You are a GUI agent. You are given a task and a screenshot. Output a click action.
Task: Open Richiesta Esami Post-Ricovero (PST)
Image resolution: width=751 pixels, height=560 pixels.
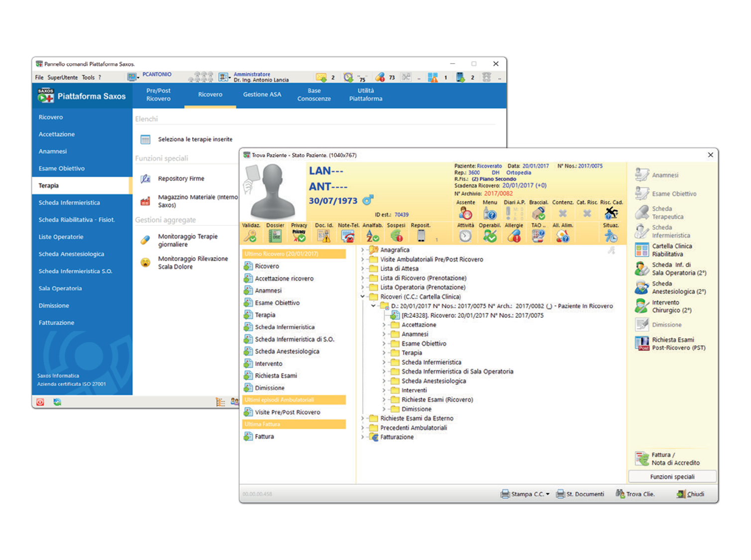coord(670,344)
